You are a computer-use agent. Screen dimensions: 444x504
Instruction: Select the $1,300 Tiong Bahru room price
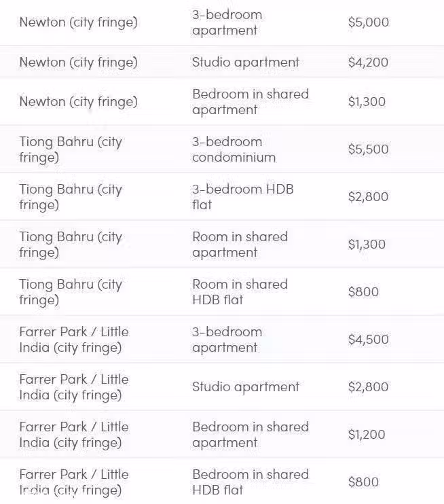click(x=367, y=245)
